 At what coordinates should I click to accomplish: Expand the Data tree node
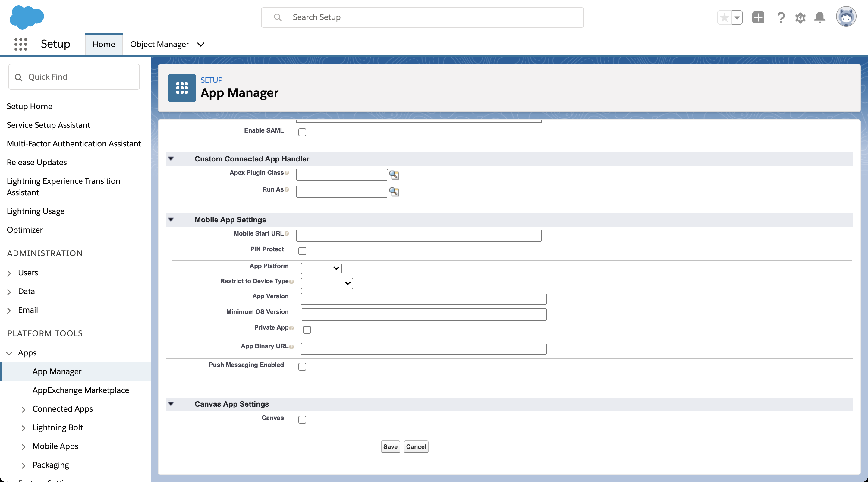click(9, 292)
